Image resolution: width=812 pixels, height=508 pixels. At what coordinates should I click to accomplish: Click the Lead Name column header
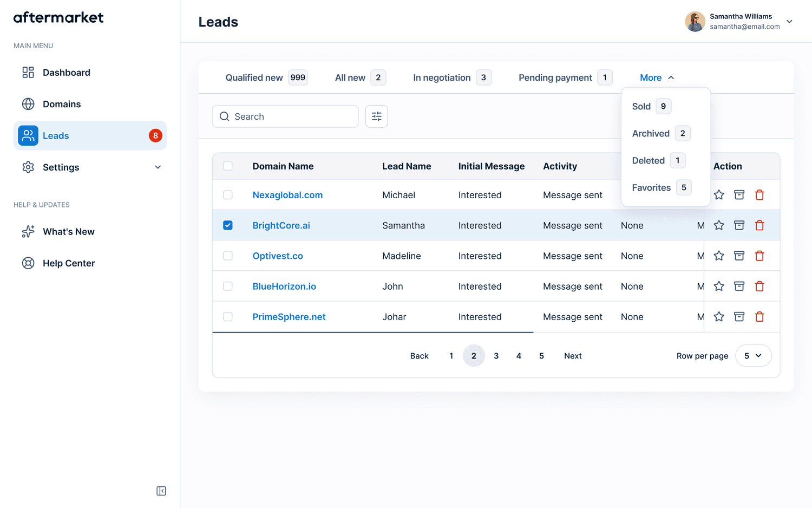tap(407, 166)
